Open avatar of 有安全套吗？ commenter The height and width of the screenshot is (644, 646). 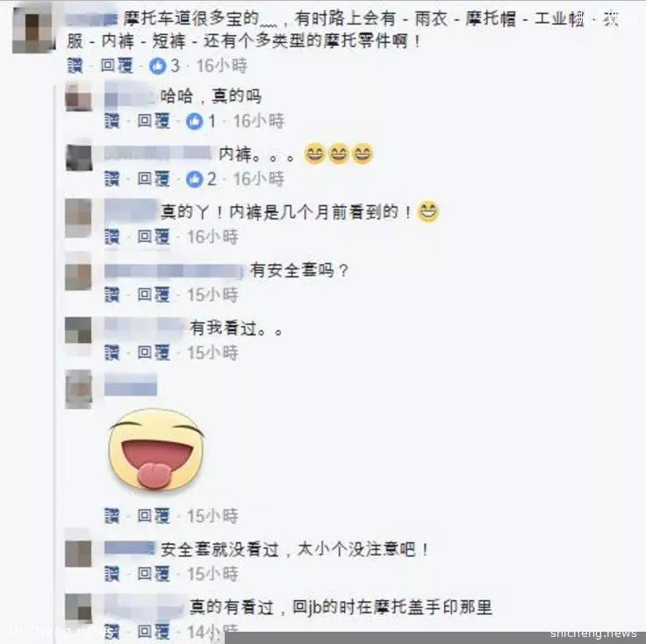pos(78,272)
